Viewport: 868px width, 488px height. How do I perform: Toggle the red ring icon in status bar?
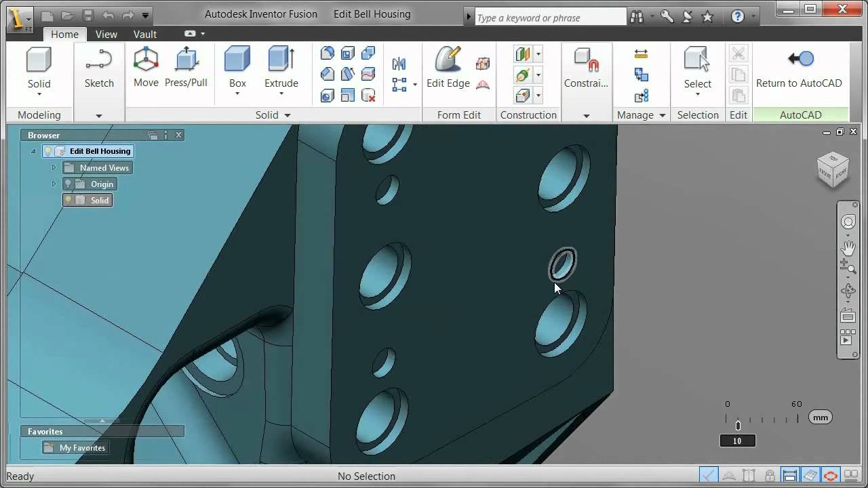point(831,476)
